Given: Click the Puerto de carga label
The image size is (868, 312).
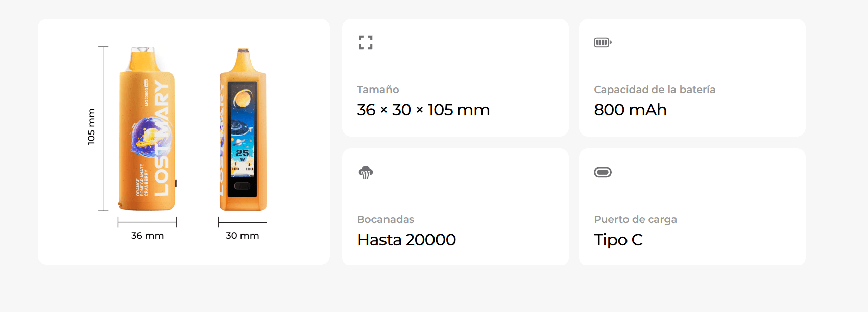Looking at the screenshot, I should click(x=636, y=219).
